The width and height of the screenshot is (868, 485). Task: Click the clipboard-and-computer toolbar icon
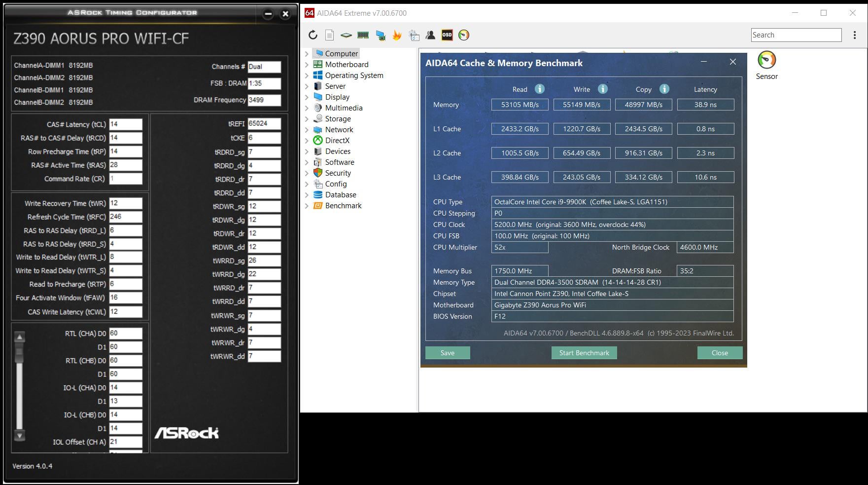[x=414, y=35]
